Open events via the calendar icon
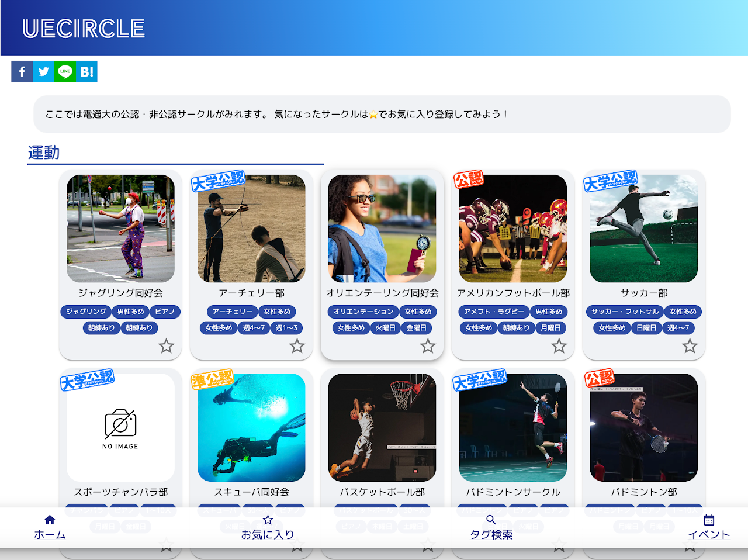The height and width of the screenshot is (560, 748). point(709,519)
